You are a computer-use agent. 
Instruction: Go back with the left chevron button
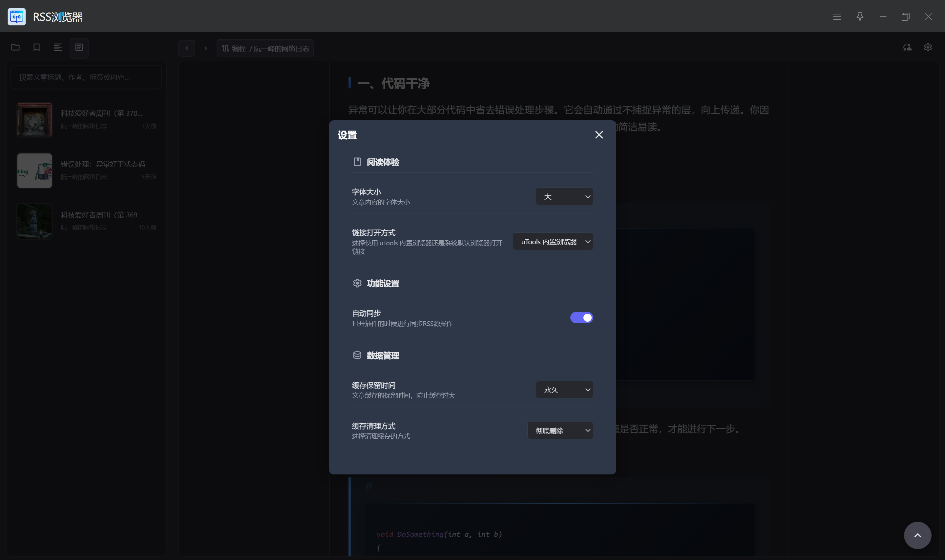[x=186, y=48]
